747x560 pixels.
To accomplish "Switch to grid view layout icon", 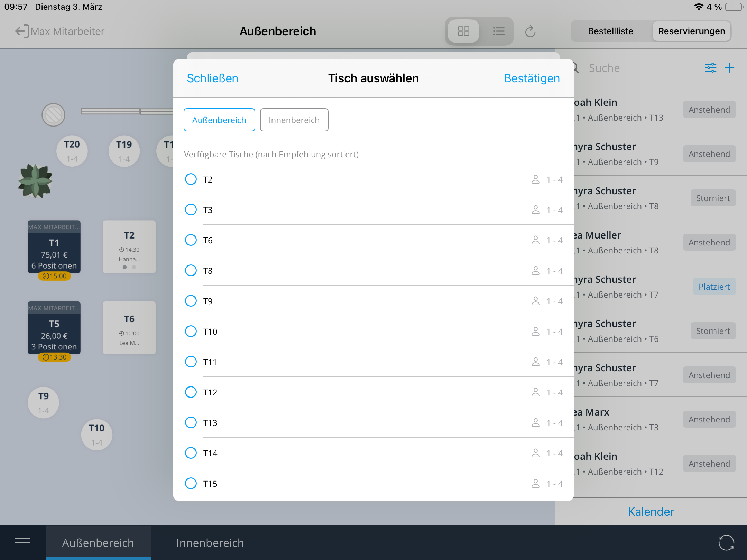I will coord(463,31).
